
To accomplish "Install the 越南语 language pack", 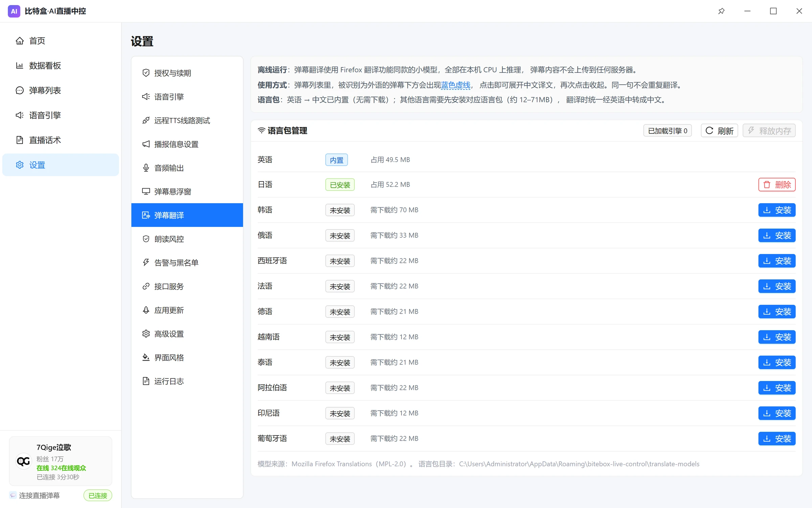I will pos(777,337).
